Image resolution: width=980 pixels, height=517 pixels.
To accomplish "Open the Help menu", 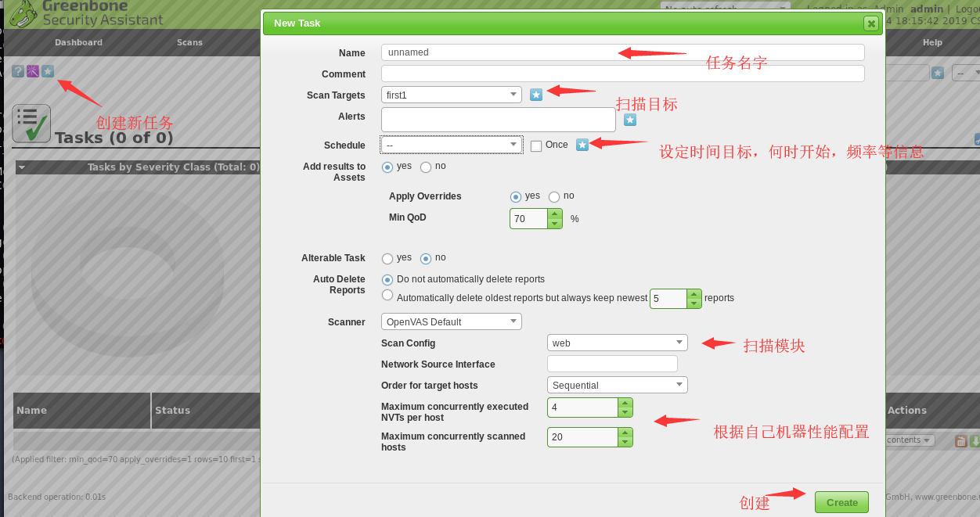I will [932, 42].
